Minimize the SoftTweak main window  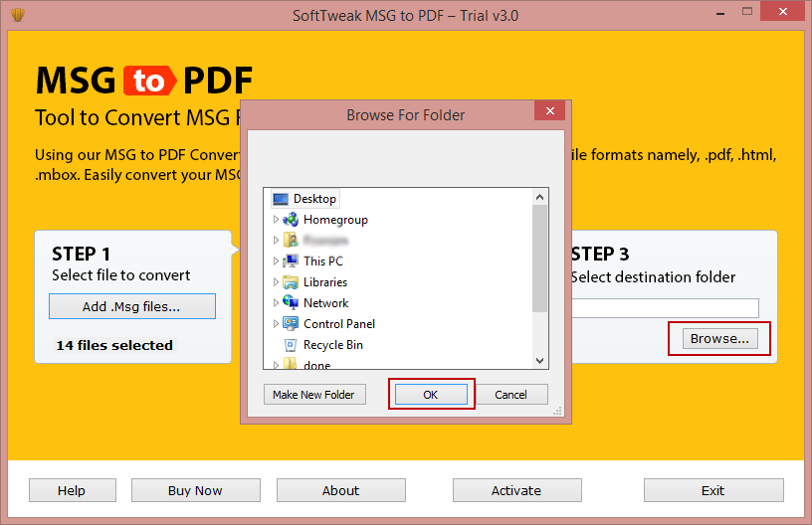720,12
